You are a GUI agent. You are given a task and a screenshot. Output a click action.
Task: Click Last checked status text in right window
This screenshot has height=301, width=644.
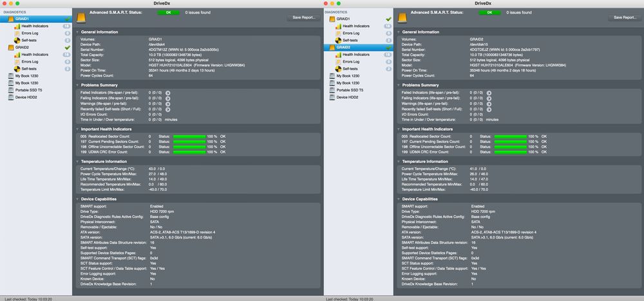pyautogui.click(x=350, y=298)
